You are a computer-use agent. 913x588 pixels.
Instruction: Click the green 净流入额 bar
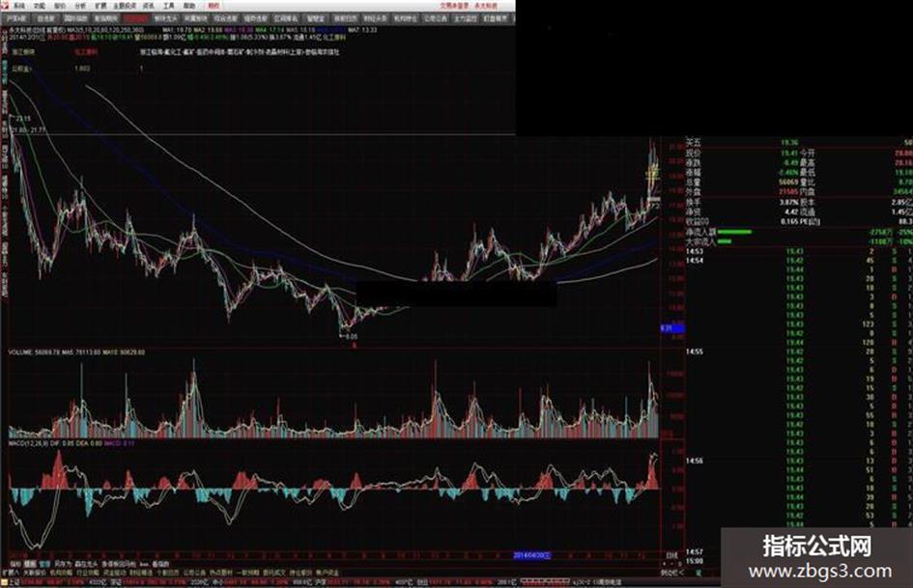(734, 232)
